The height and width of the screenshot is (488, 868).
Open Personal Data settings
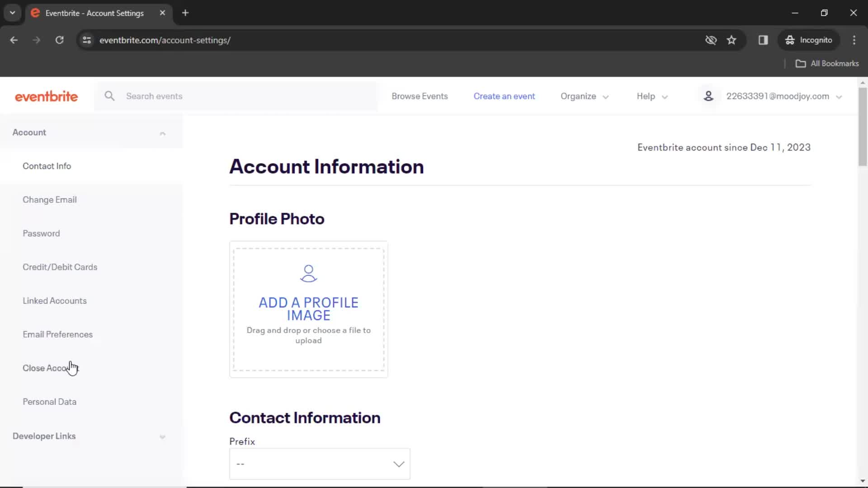pos(50,402)
